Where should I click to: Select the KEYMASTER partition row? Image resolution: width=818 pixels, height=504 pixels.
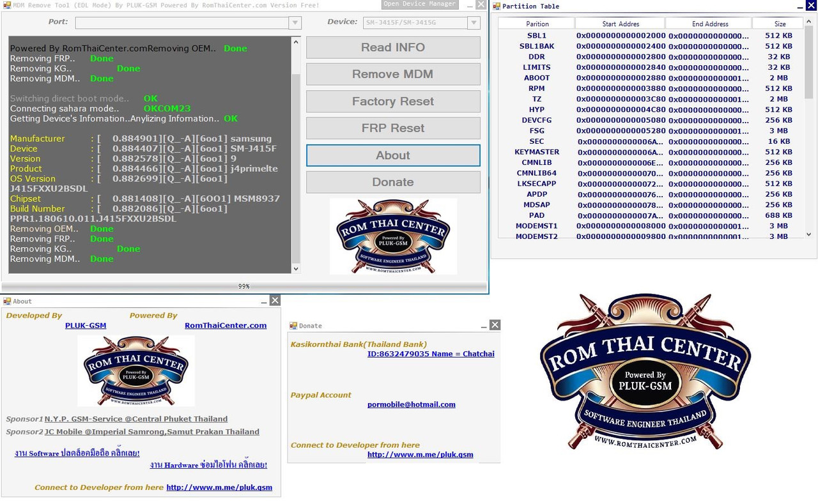pos(537,152)
